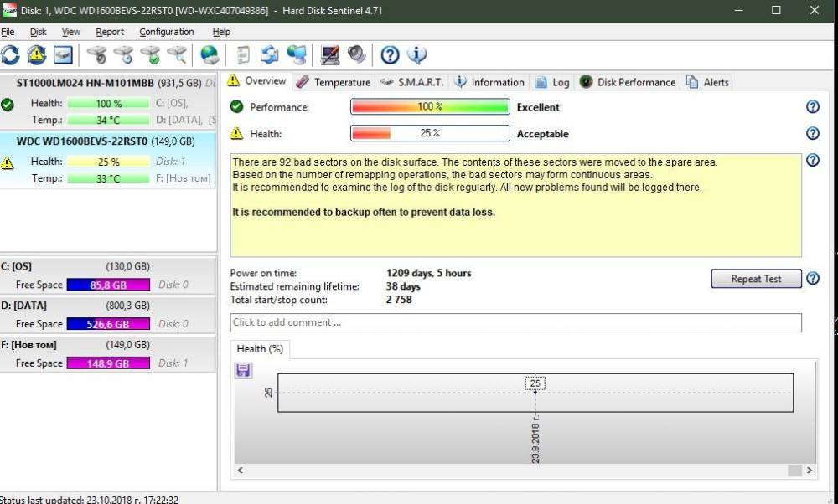Click the refresh with yellow warning icon

click(36, 55)
